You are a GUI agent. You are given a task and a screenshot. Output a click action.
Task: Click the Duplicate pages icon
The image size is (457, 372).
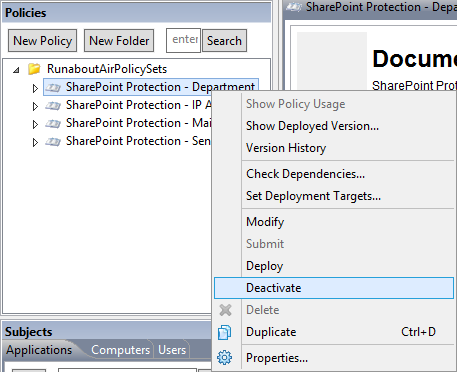224,332
